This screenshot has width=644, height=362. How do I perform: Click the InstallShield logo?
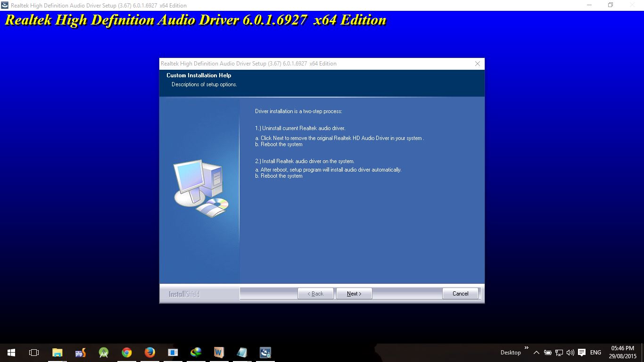click(x=184, y=294)
